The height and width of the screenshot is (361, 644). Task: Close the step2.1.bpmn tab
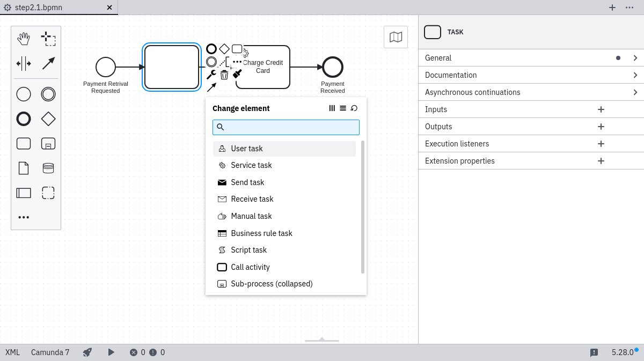pos(109,8)
